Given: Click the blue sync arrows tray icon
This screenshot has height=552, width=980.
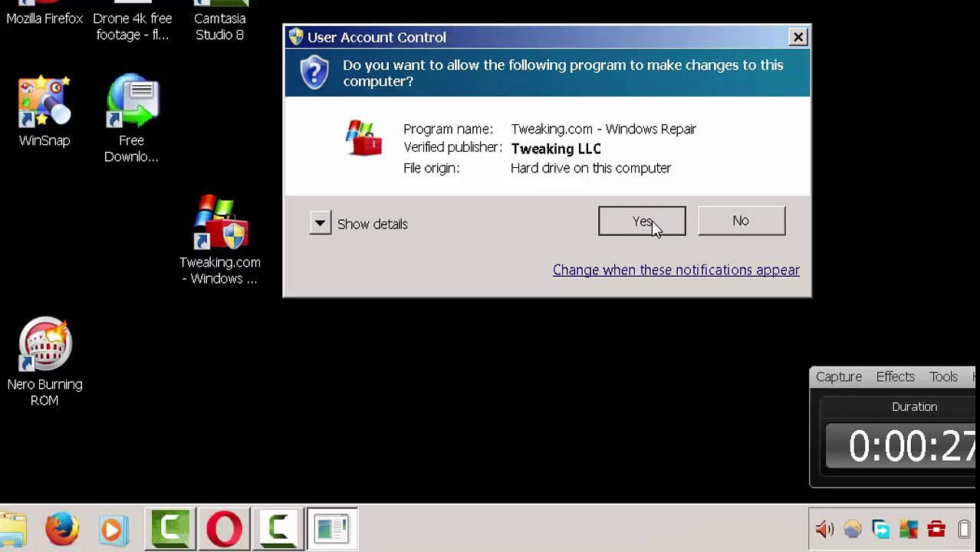Looking at the screenshot, I should [881, 529].
